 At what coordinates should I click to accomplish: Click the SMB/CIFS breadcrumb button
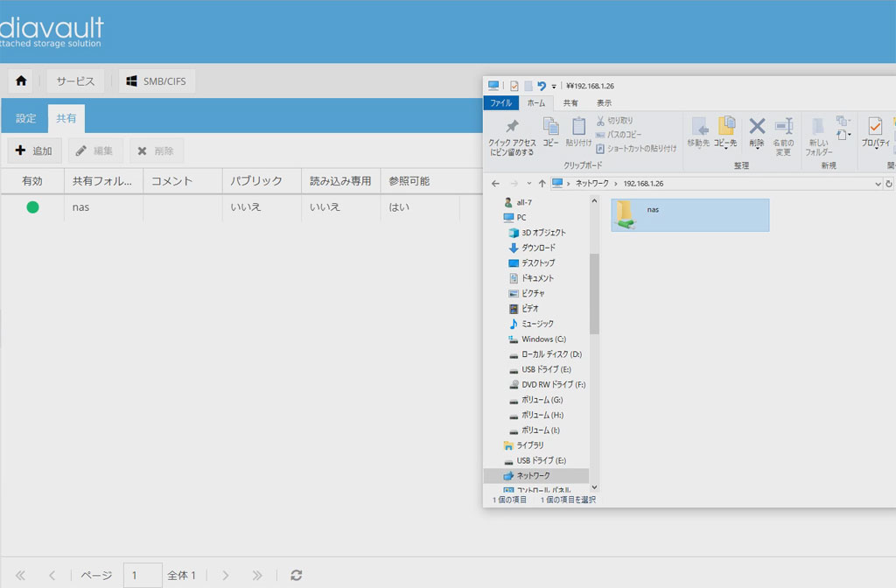tap(157, 81)
